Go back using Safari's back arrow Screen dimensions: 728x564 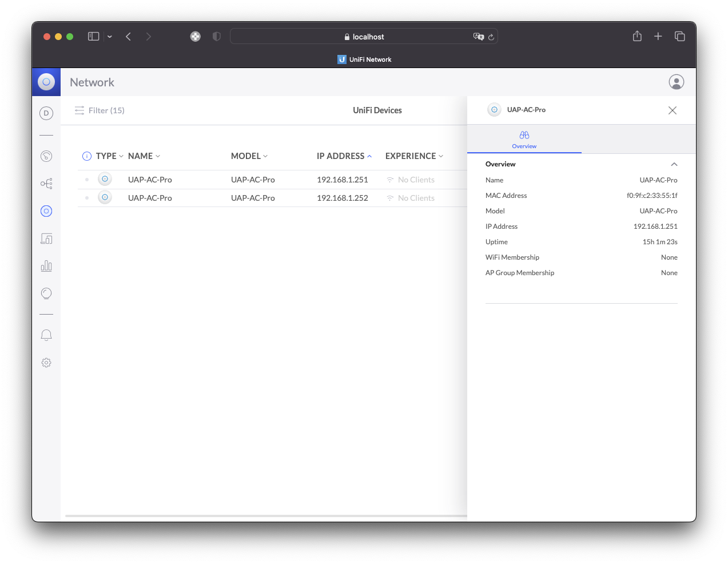[129, 37]
